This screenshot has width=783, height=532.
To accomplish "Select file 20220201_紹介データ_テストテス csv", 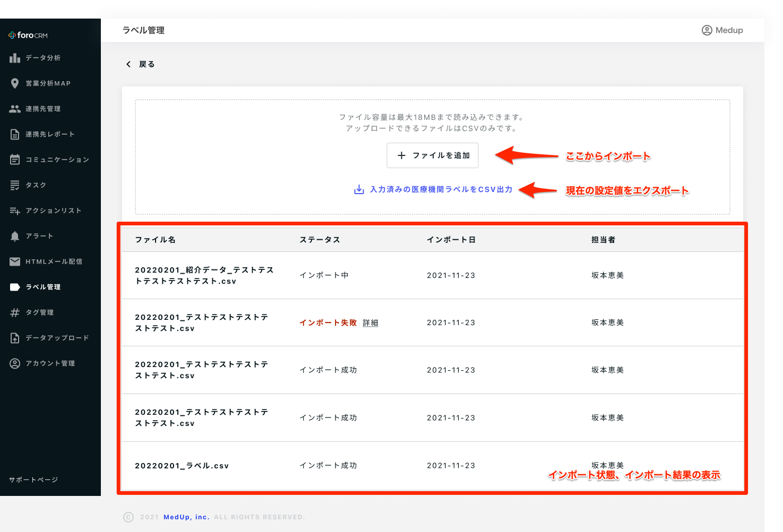I will [204, 275].
